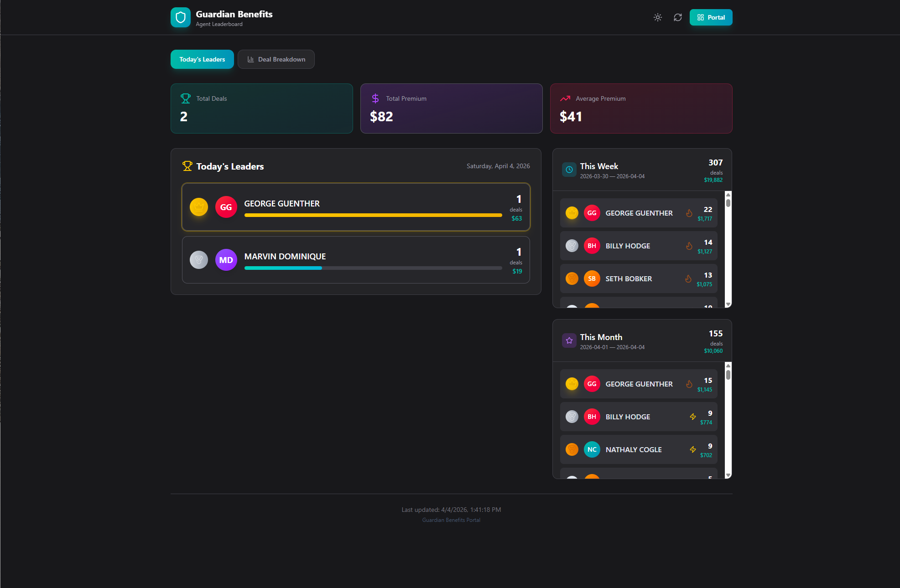Click the Total Deals trophy icon
Image resolution: width=900 pixels, height=588 pixels.
pos(185,98)
